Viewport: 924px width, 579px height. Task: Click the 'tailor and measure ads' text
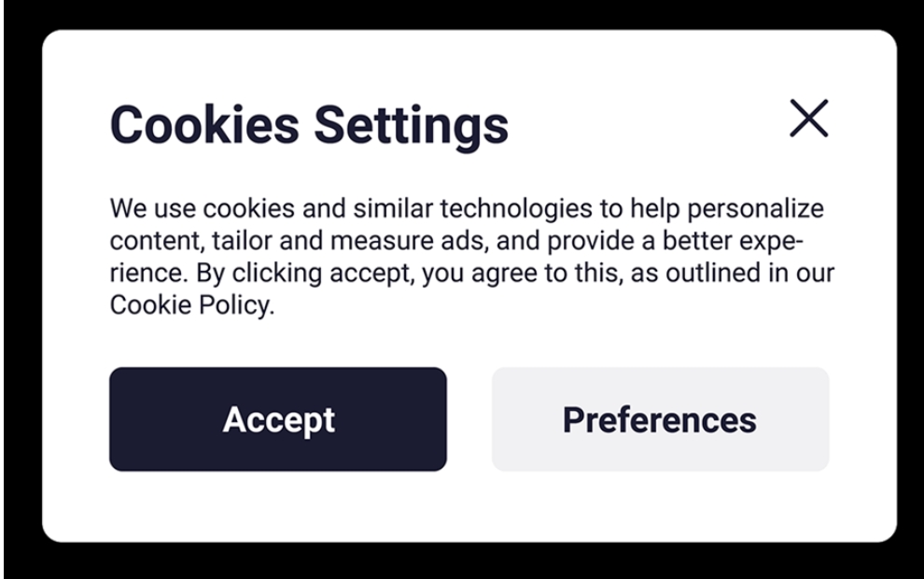[350, 241]
